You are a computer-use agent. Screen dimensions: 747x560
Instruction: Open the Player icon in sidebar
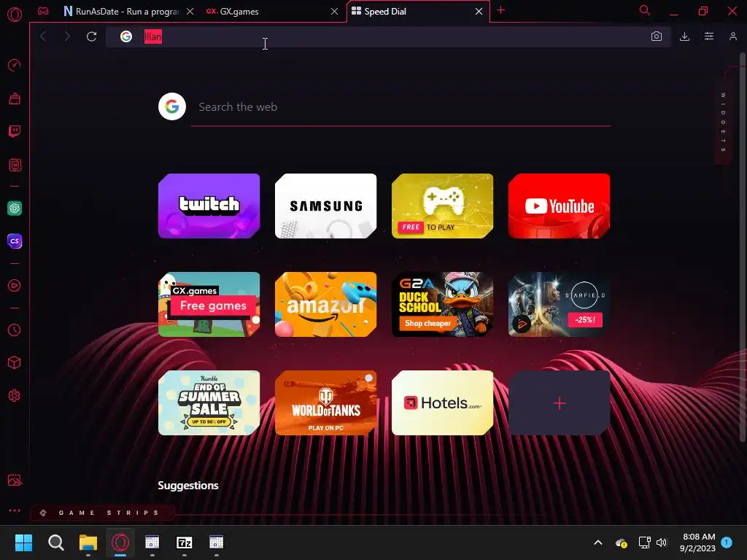(x=15, y=285)
